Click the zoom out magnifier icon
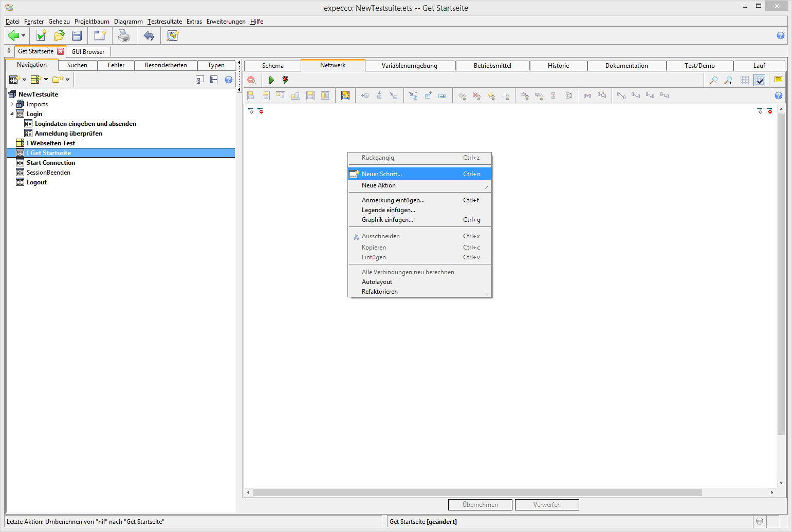 click(714, 80)
